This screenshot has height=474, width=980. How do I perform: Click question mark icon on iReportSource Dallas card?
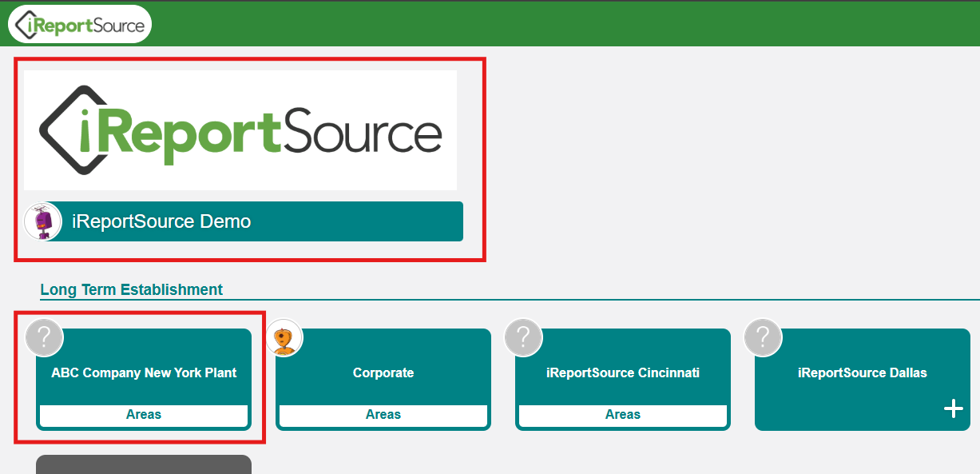(x=763, y=337)
